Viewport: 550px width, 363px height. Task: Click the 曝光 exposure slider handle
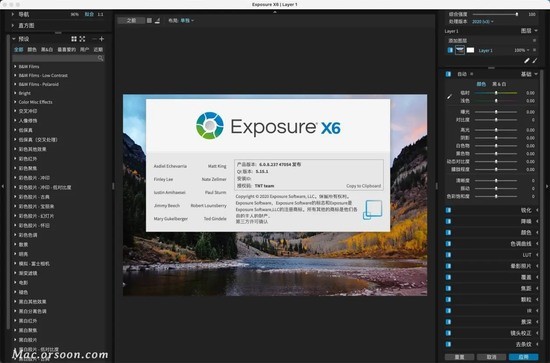pyautogui.click(x=496, y=112)
